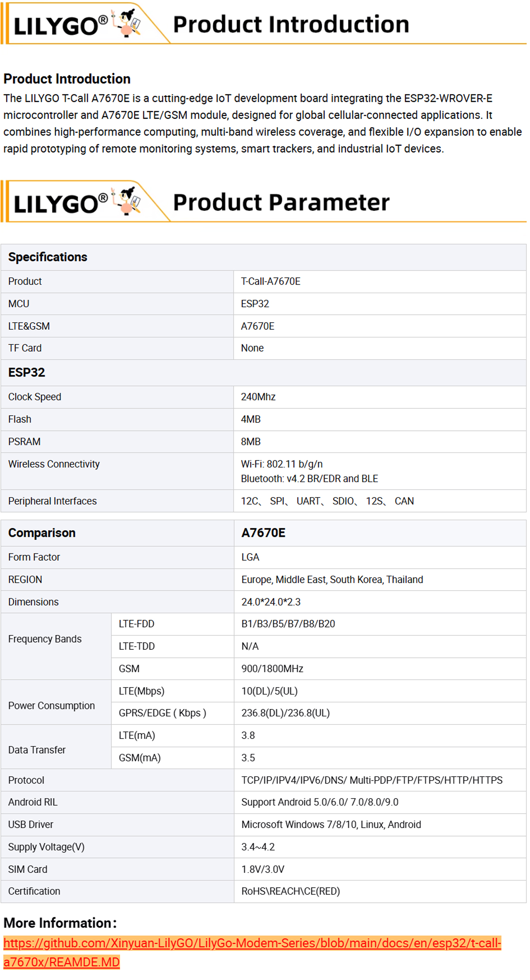Click the Product Parameter banner title
The width and height of the screenshot is (530, 980).
coord(281,202)
